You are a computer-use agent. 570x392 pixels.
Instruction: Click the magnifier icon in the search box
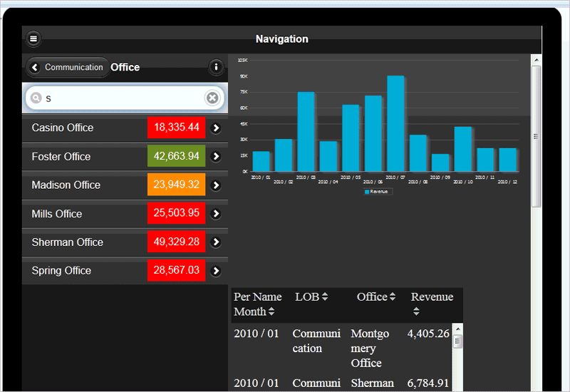coord(36,98)
